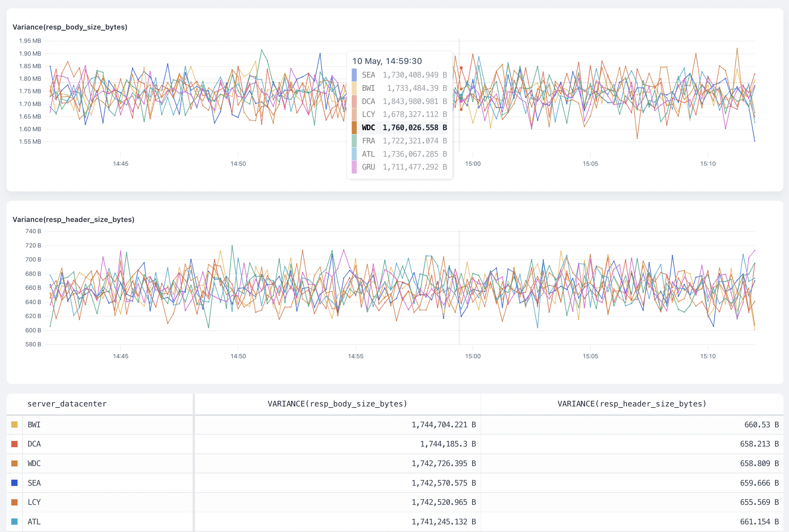Click the ATL color marker in the tooltip

(x=354, y=154)
